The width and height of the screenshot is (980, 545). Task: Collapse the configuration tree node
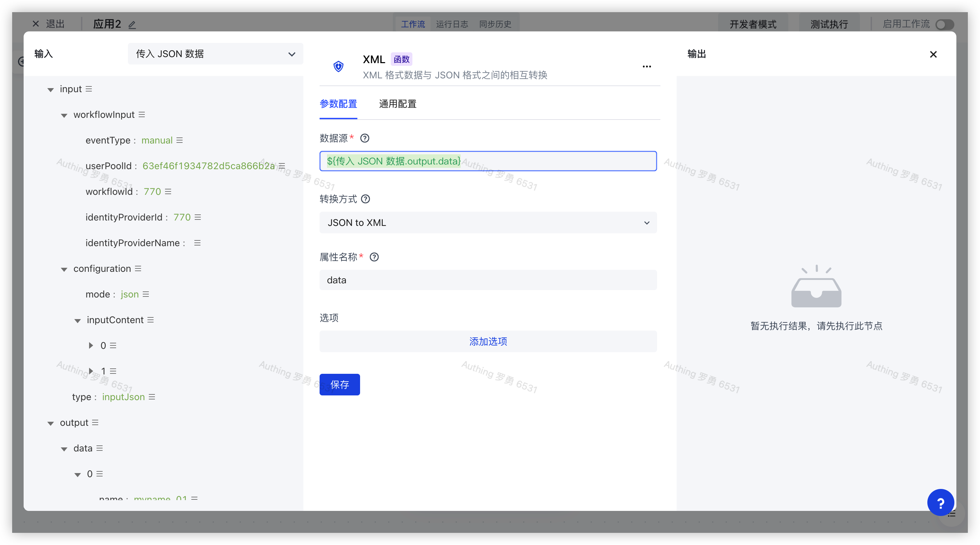click(64, 269)
